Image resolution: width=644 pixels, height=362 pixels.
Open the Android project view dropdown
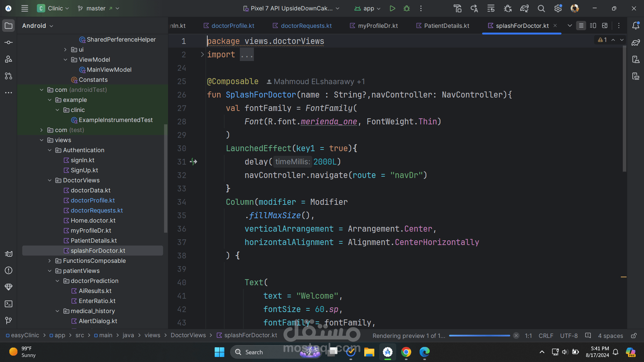(38, 26)
